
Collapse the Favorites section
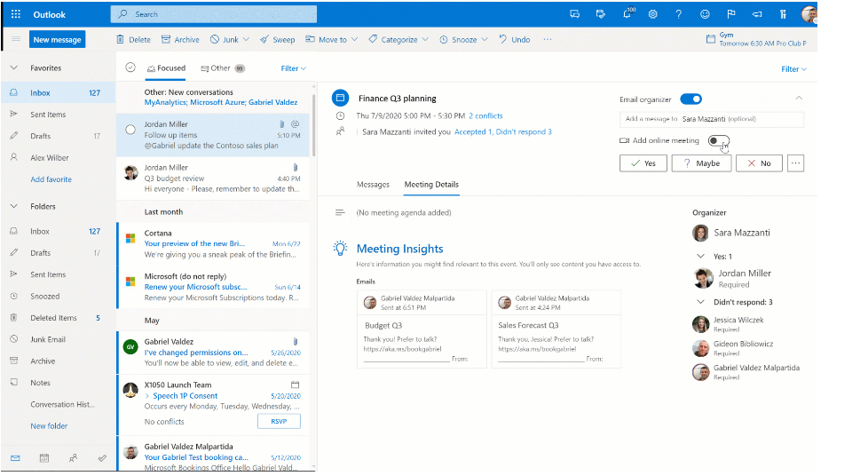coord(14,68)
